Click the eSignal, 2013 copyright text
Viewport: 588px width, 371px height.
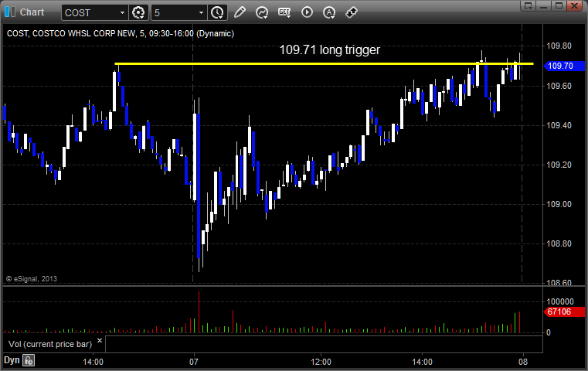32,279
